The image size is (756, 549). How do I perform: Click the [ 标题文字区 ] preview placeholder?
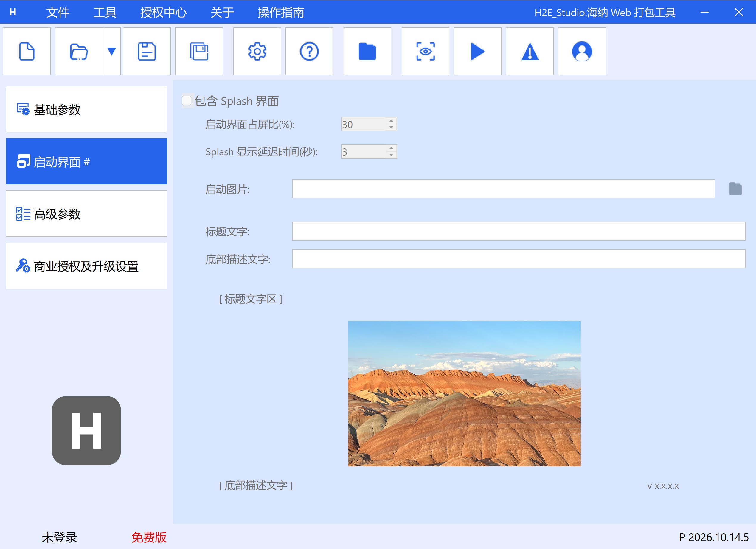tap(251, 299)
